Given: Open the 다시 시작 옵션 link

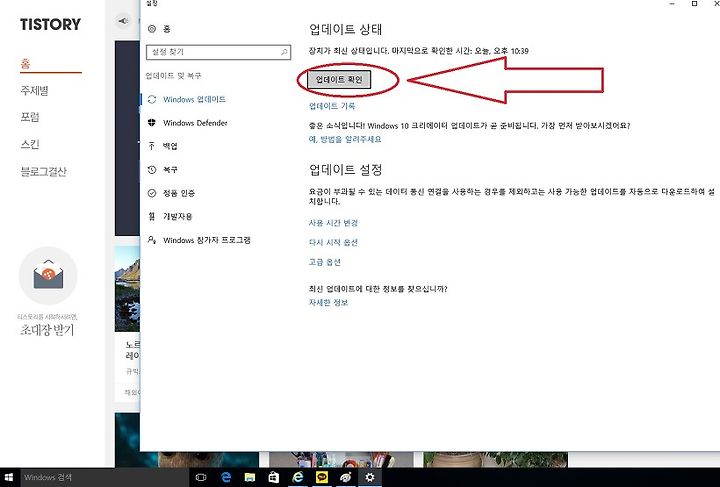Looking at the screenshot, I should pyautogui.click(x=333, y=242).
